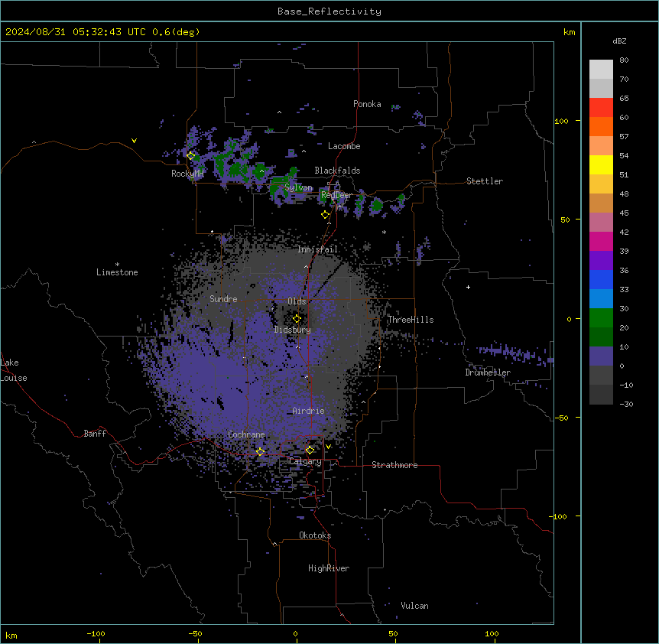Image resolution: width=659 pixels, height=644 pixels.
Task: Select the yellow 51–54 dBZ legend swatch
Action: (x=601, y=164)
